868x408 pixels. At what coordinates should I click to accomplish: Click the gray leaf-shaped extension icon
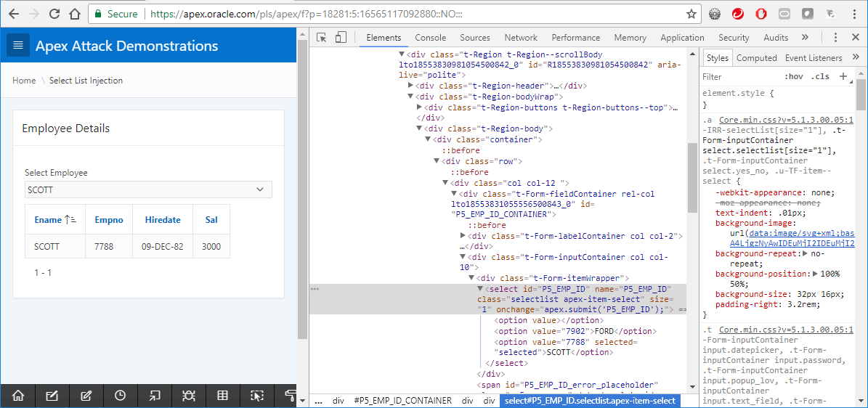click(808, 14)
